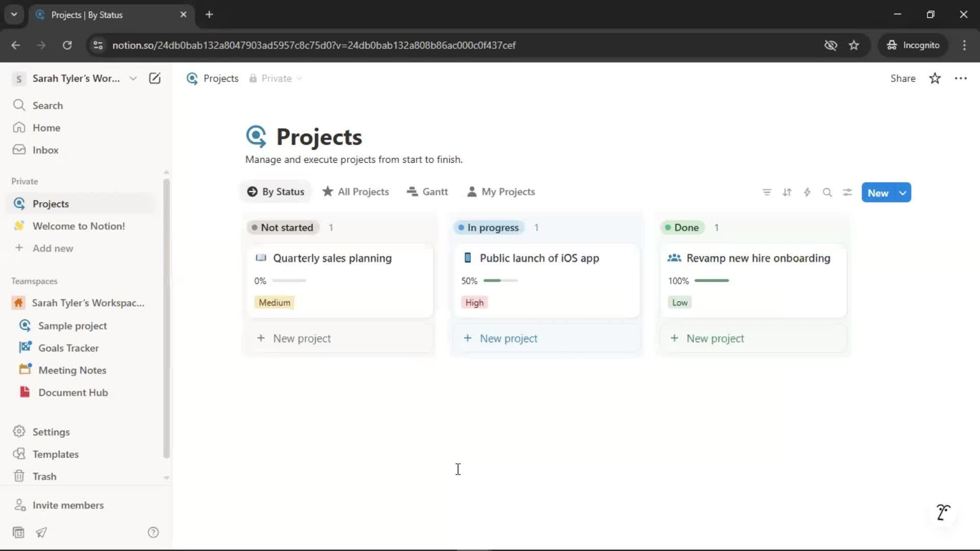Open Projects page in Private section

coord(82,204)
